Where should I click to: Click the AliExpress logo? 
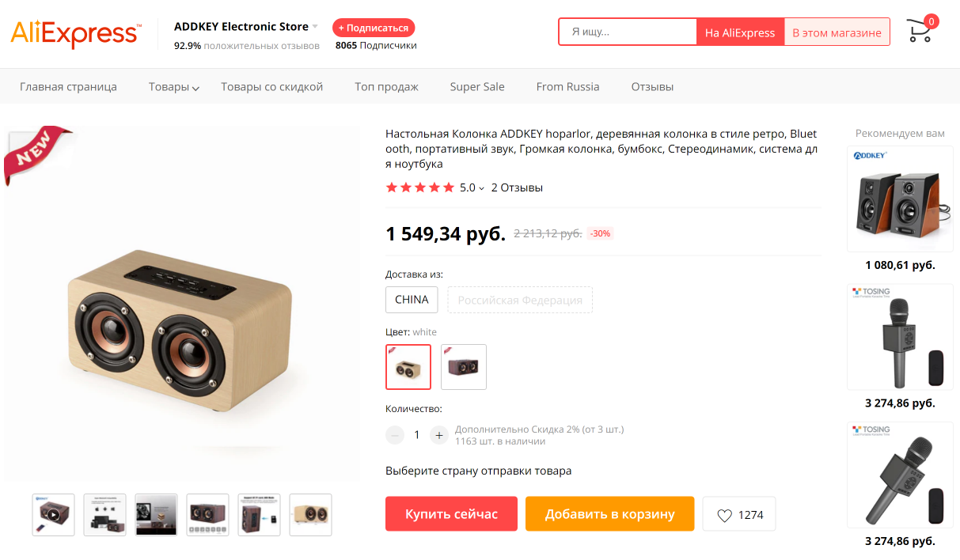tap(75, 33)
